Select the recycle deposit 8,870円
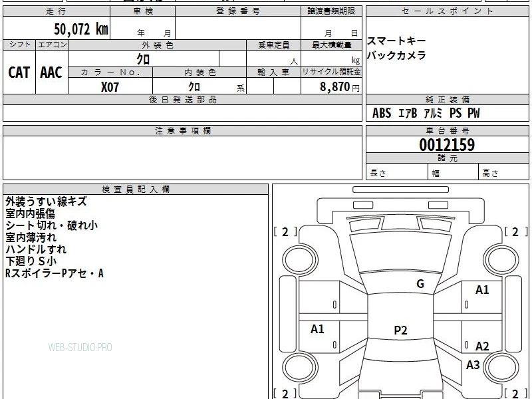The height and width of the screenshot is (399, 532). pos(340,87)
